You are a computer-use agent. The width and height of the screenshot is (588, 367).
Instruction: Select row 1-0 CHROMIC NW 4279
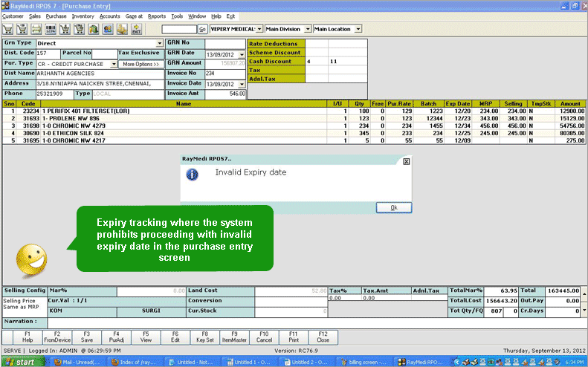[x=294, y=126]
